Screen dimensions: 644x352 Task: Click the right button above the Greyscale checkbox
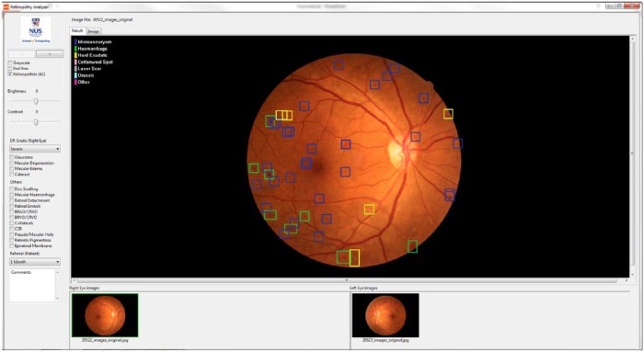click(x=50, y=53)
